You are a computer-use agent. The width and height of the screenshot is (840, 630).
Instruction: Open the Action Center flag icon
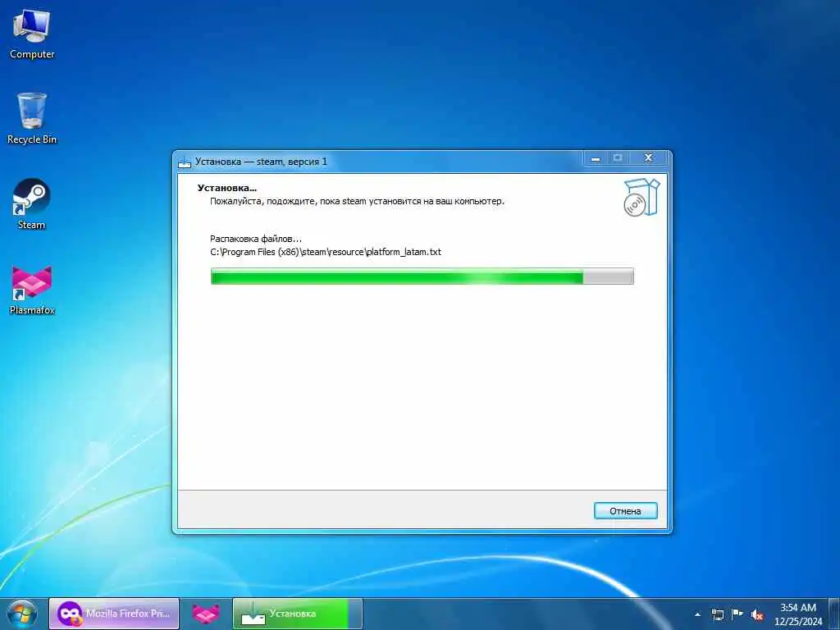737,614
